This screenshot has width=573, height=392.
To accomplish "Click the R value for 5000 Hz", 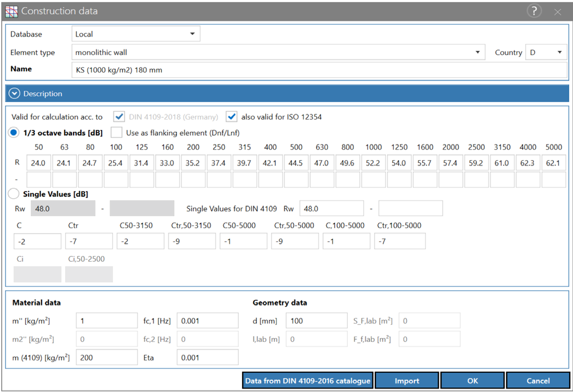I will point(554,163).
